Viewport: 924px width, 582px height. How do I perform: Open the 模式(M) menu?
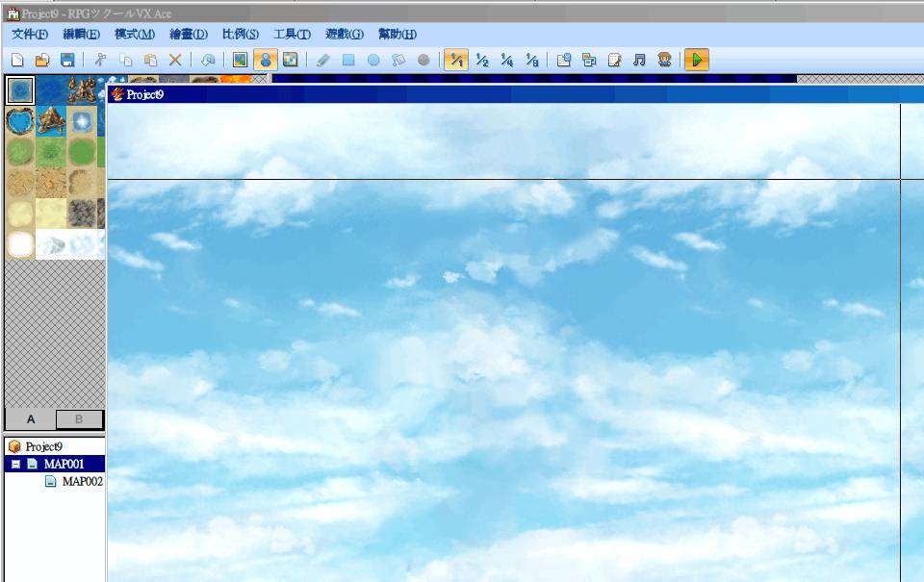pos(135,35)
